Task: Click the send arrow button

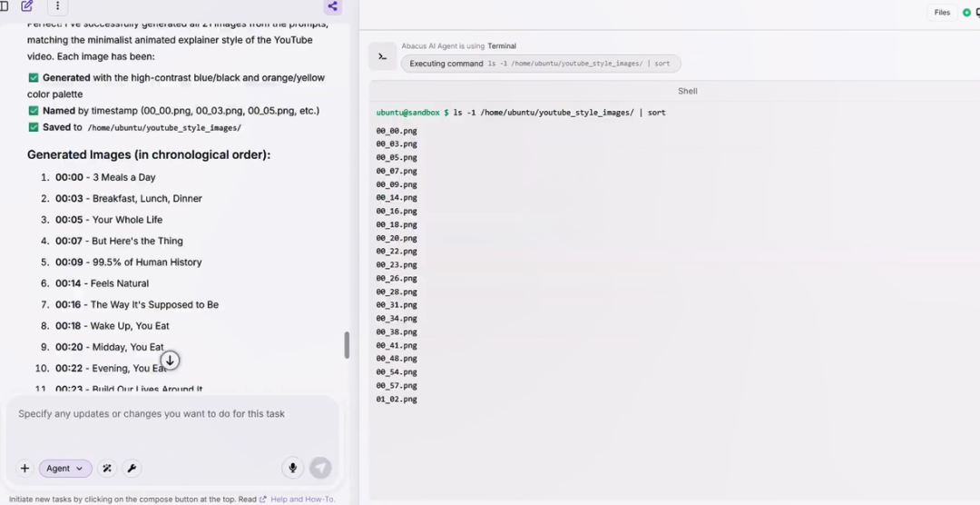Action: [x=320, y=468]
